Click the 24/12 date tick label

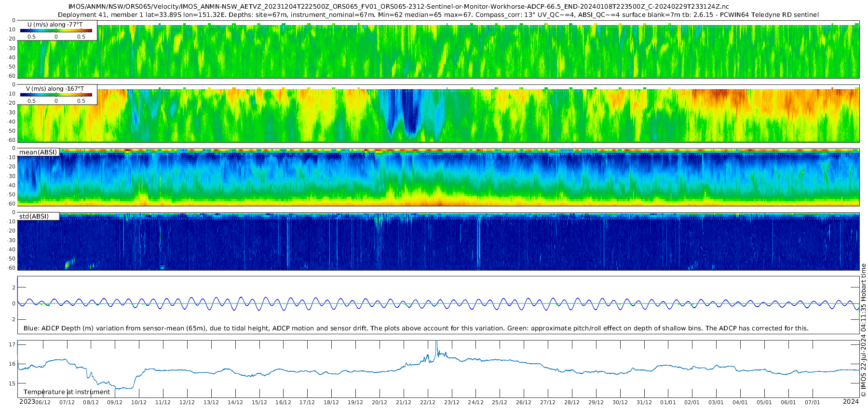tap(475, 402)
